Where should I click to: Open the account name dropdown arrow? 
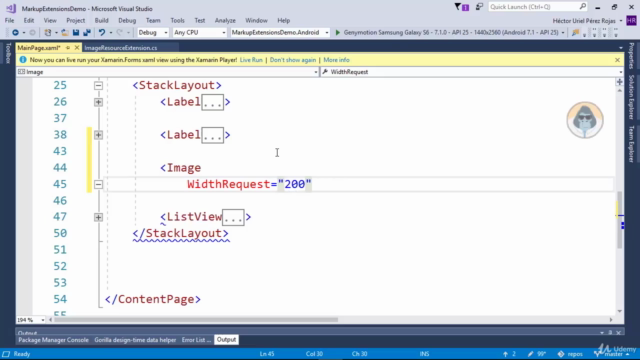click(621, 21)
